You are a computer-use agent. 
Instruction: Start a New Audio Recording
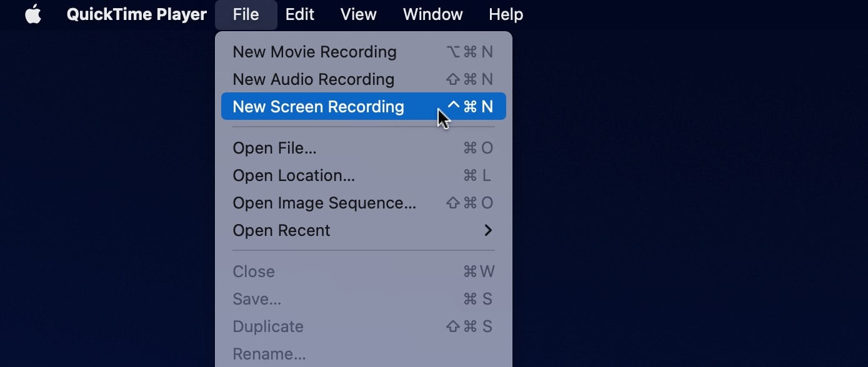(x=313, y=79)
